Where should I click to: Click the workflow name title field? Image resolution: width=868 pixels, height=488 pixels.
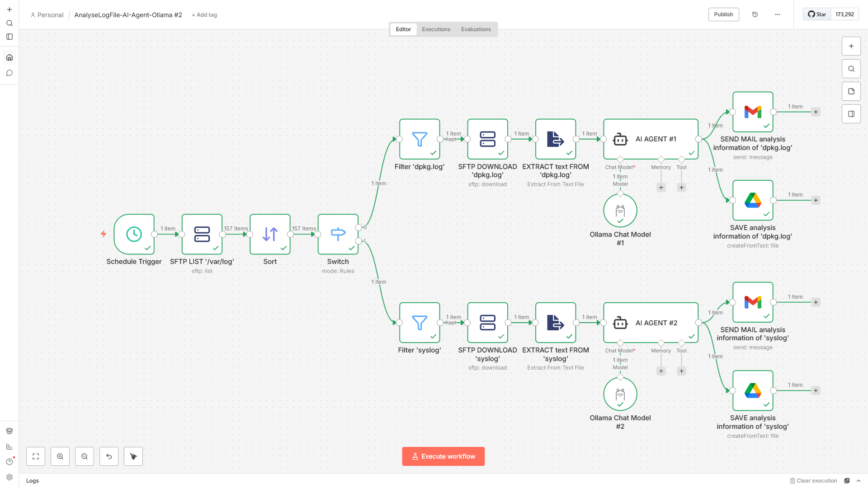tap(128, 15)
